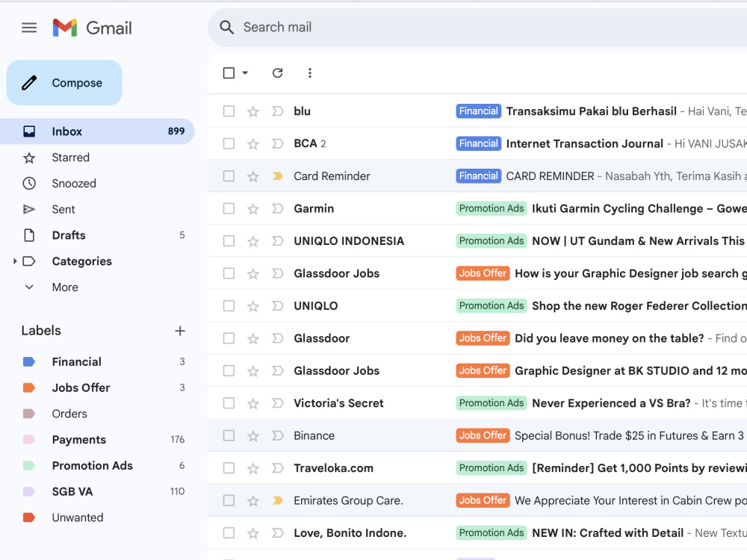747x560 pixels.
Task: Star the Traveloka.com email
Action: [x=253, y=468]
